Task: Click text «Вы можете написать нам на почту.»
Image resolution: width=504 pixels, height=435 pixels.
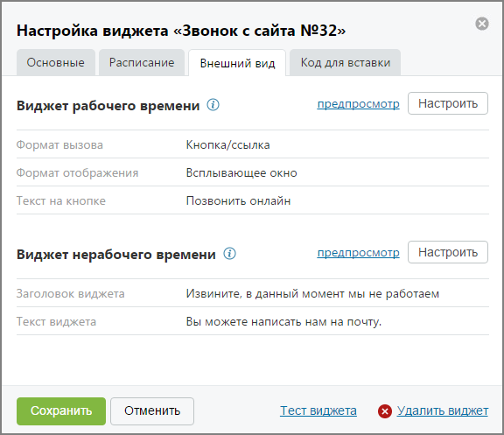Action: tap(283, 322)
